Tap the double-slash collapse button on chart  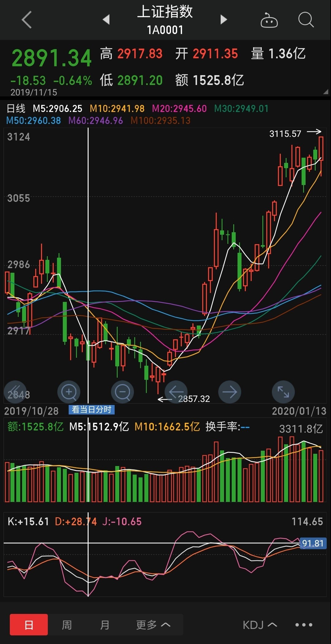15,392
